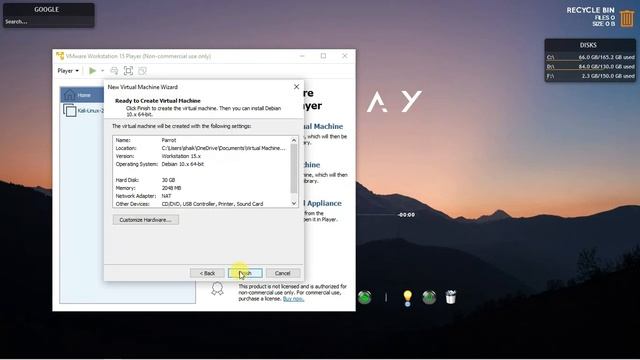Image resolution: width=640 pixels, height=360 pixels.
Task: Click the Buy now link
Action: coord(293,299)
